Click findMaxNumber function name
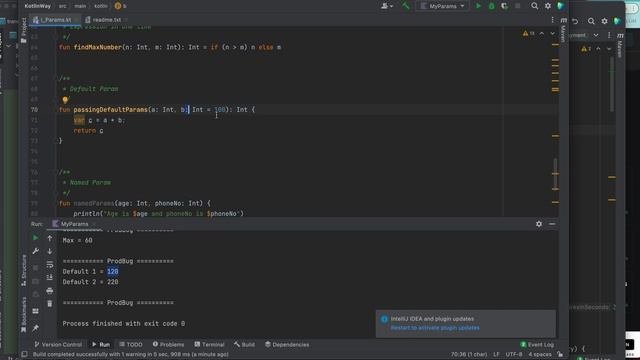 coord(98,47)
